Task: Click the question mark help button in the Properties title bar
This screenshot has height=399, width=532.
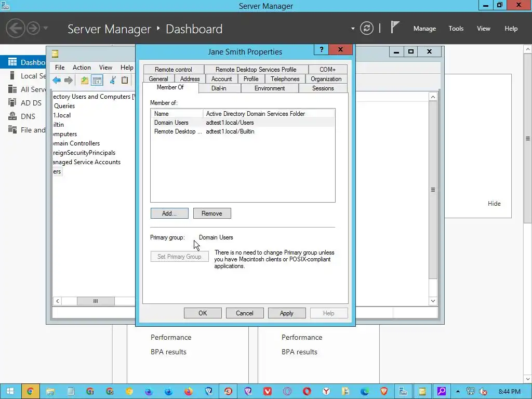Action: (322, 49)
